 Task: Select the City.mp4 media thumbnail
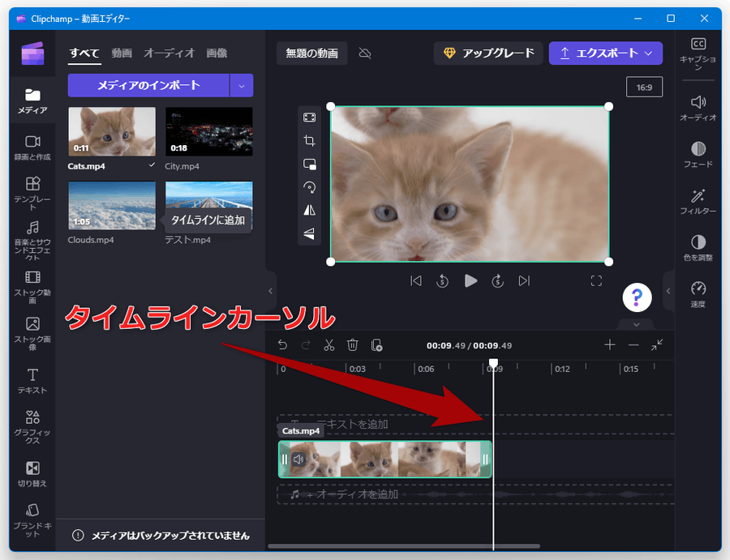coord(209,131)
